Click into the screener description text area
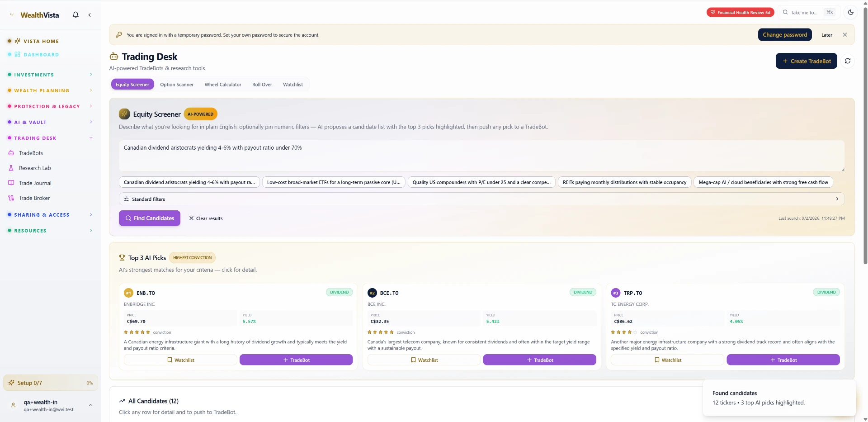The image size is (868, 422). 481,156
